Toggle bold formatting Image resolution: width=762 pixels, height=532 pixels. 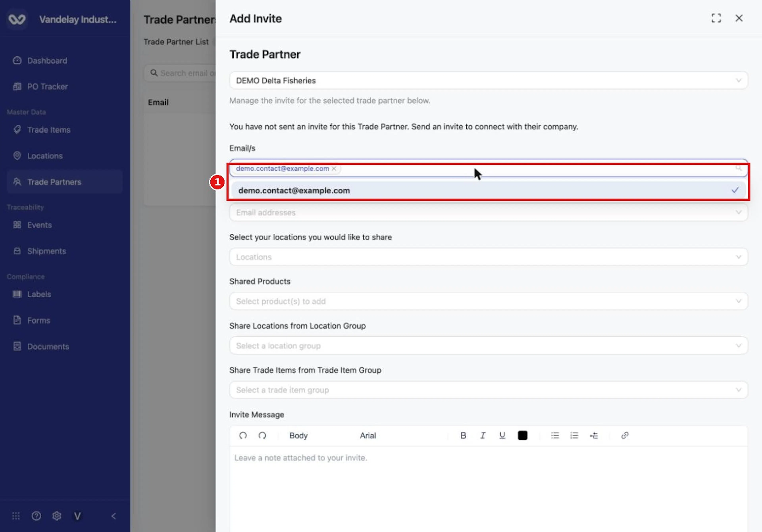tap(463, 435)
